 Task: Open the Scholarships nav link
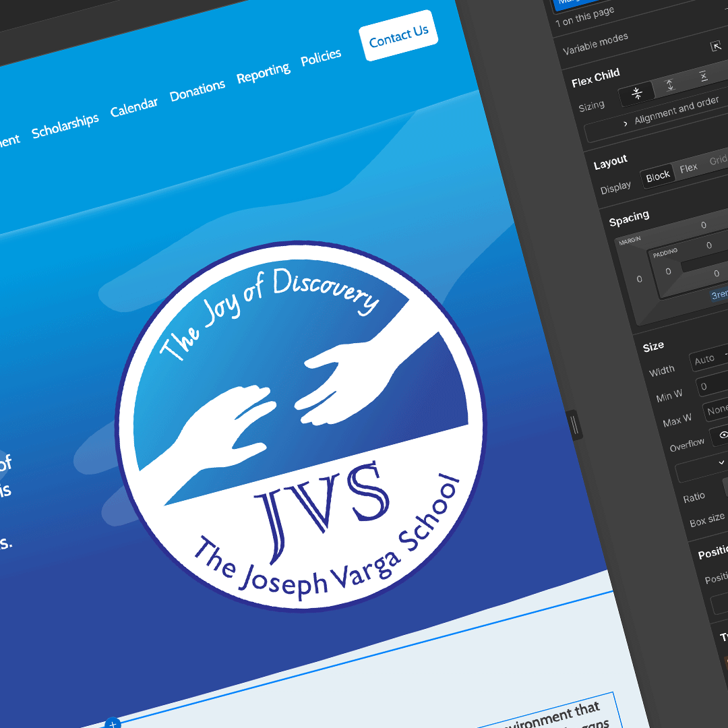(x=65, y=125)
